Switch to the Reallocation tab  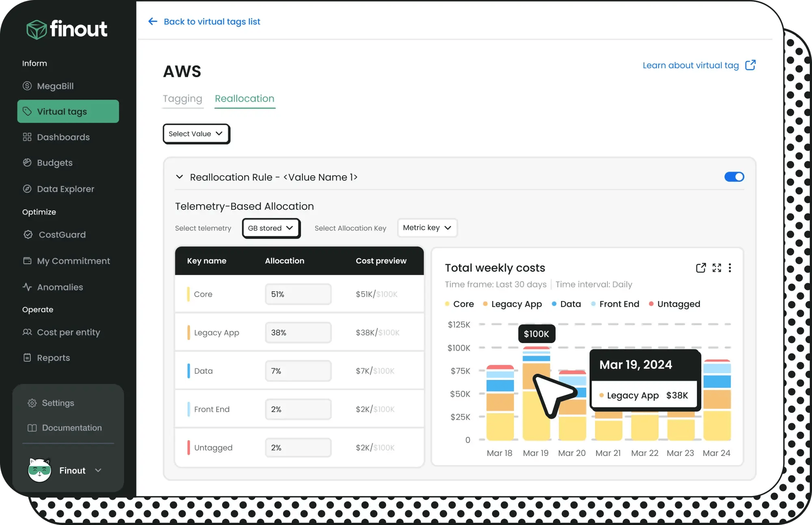pyautogui.click(x=244, y=99)
